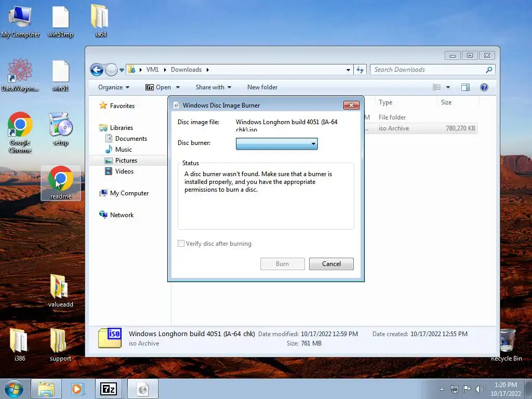532x399 pixels.
Task: Select Network in navigation pane
Action: pyautogui.click(x=116, y=215)
